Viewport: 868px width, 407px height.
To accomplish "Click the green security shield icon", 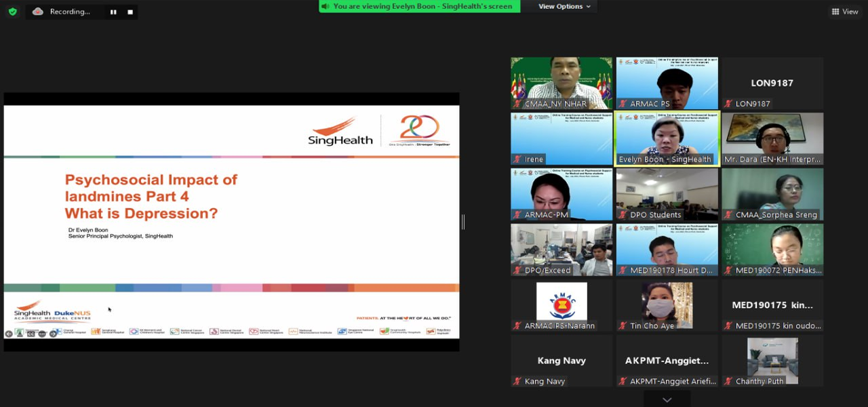I will (12, 12).
